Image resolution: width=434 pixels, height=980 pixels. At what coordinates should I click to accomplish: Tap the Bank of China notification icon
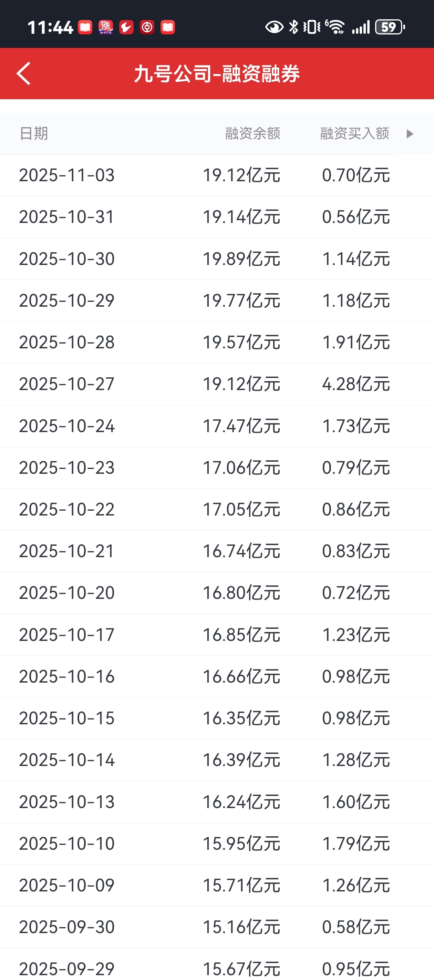(x=147, y=27)
